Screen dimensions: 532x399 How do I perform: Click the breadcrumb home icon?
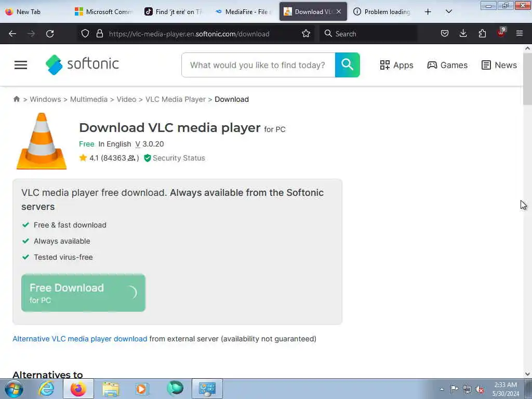point(17,99)
